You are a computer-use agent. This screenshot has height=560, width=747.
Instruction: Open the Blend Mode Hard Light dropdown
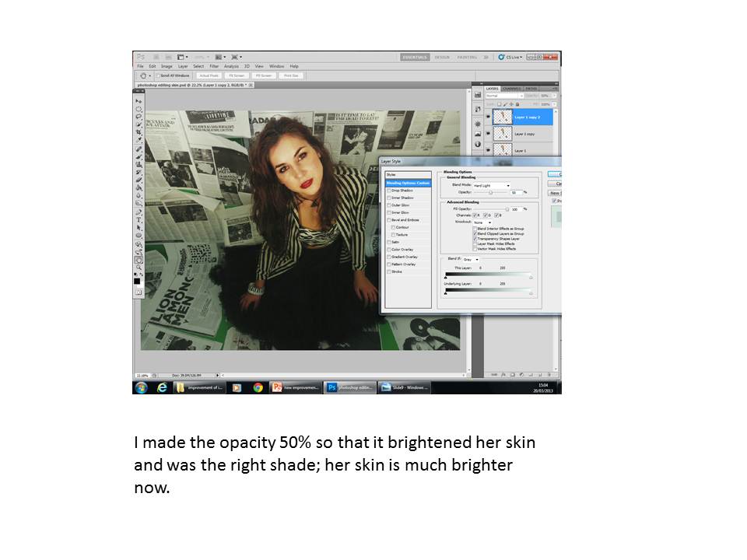492,185
